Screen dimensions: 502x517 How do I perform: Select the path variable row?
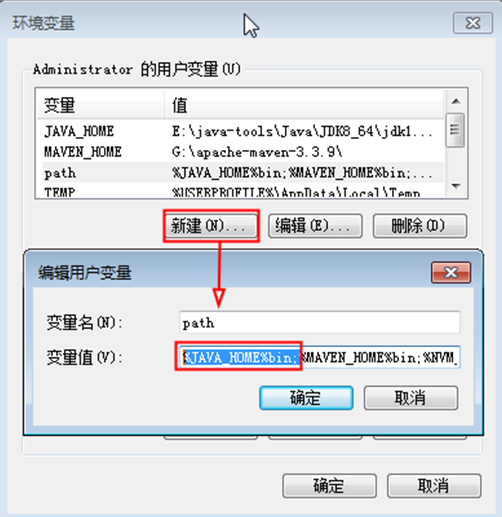click(x=240, y=173)
